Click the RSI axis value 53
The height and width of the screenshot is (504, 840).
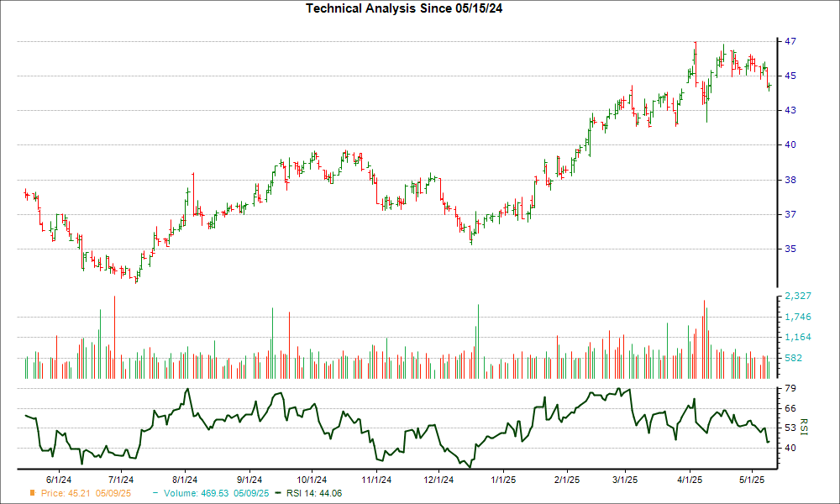[x=790, y=428]
